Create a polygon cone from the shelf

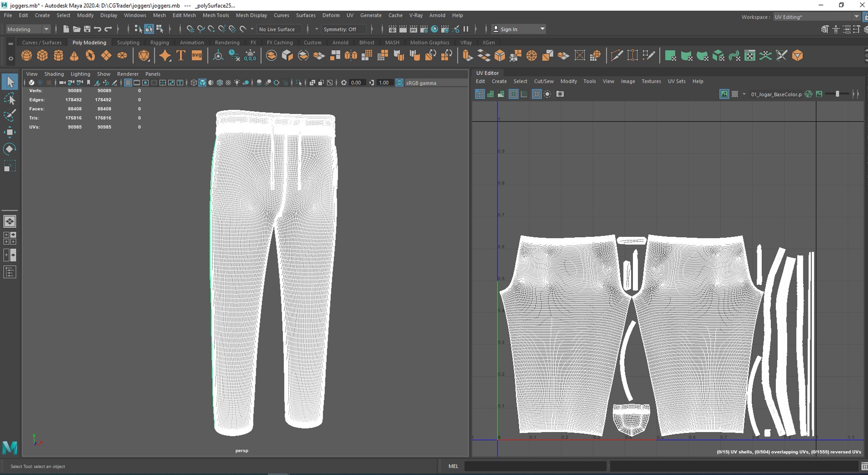[x=74, y=56]
